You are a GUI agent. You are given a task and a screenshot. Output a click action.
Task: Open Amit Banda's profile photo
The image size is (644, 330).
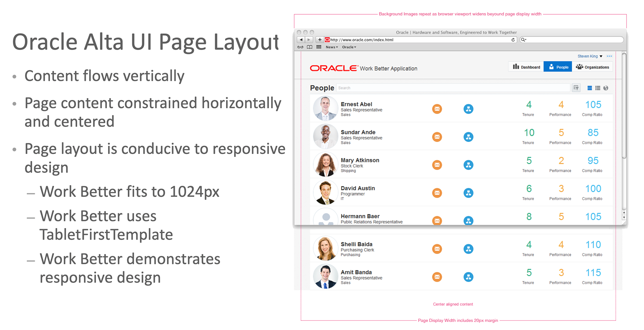pos(325,276)
